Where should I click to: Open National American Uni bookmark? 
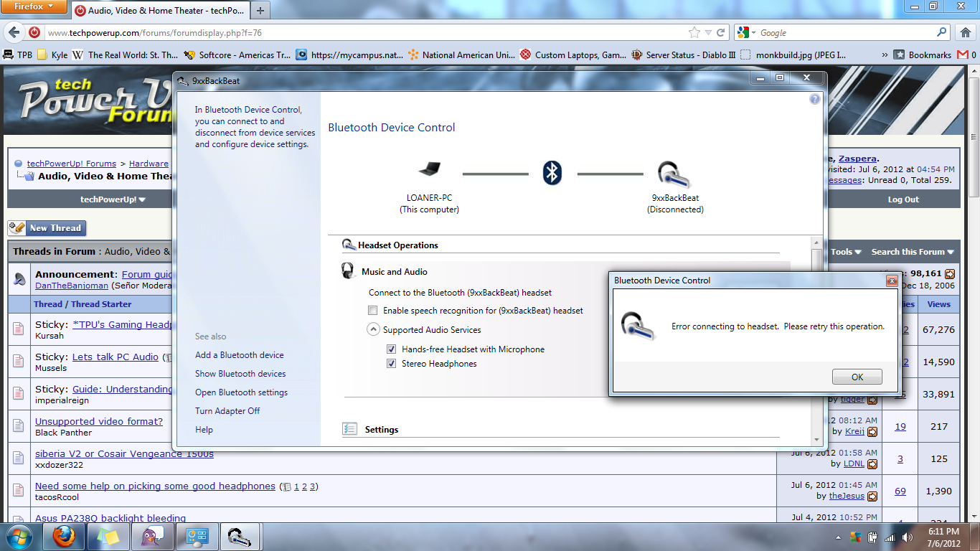(x=461, y=55)
